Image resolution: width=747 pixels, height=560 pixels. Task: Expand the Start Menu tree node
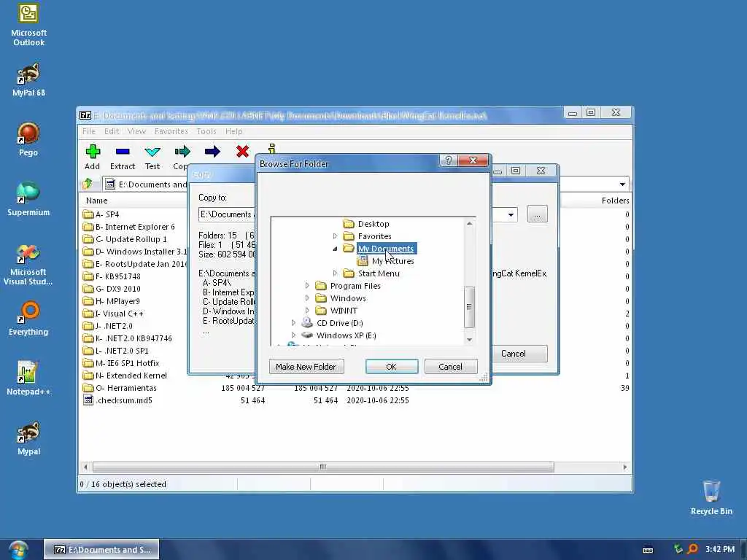[x=335, y=273]
